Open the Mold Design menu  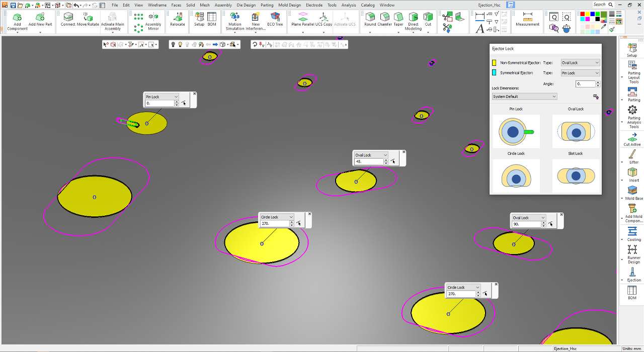289,5
